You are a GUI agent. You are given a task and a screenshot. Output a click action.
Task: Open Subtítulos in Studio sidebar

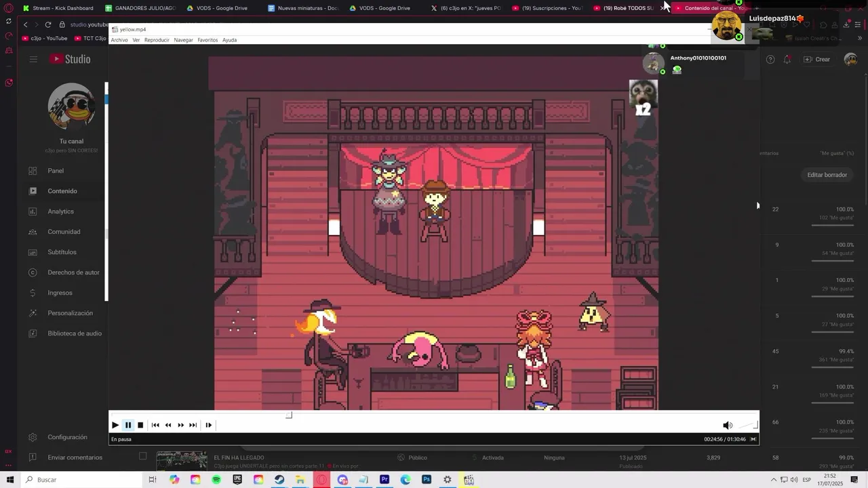(62, 252)
